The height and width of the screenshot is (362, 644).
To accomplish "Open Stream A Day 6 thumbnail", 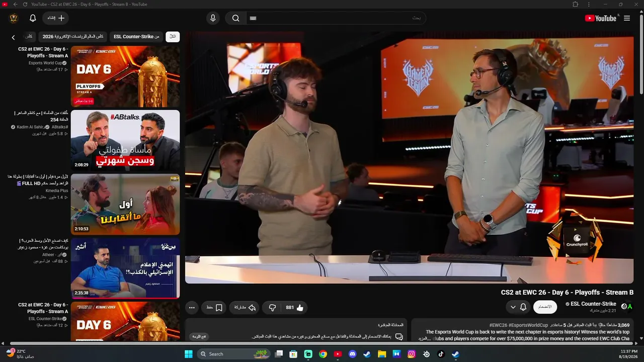I will (x=125, y=76).
